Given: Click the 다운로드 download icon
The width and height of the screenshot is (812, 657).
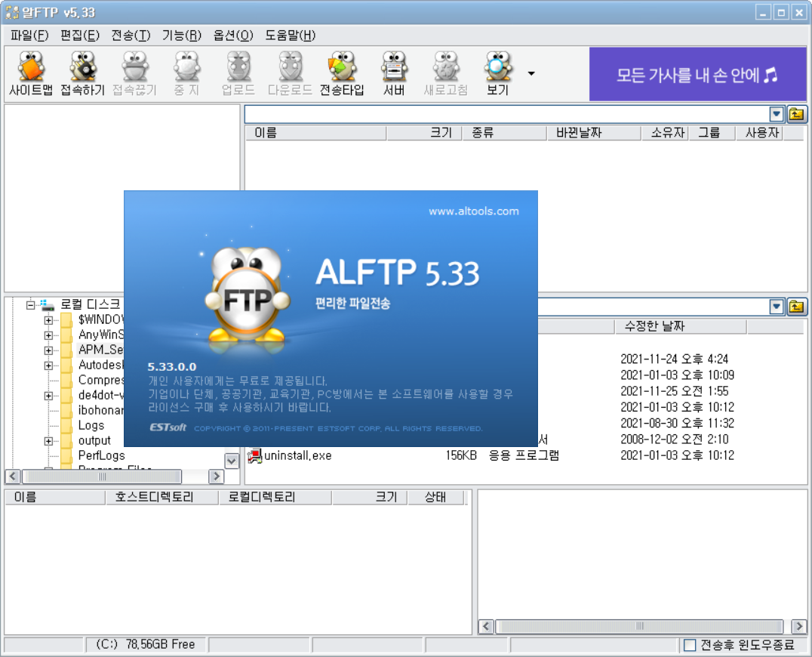Looking at the screenshot, I should pyautogui.click(x=290, y=73).
